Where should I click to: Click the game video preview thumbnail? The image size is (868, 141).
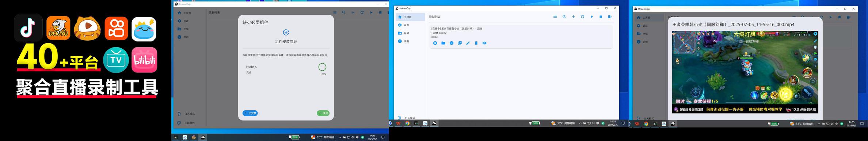coord(745,72)
